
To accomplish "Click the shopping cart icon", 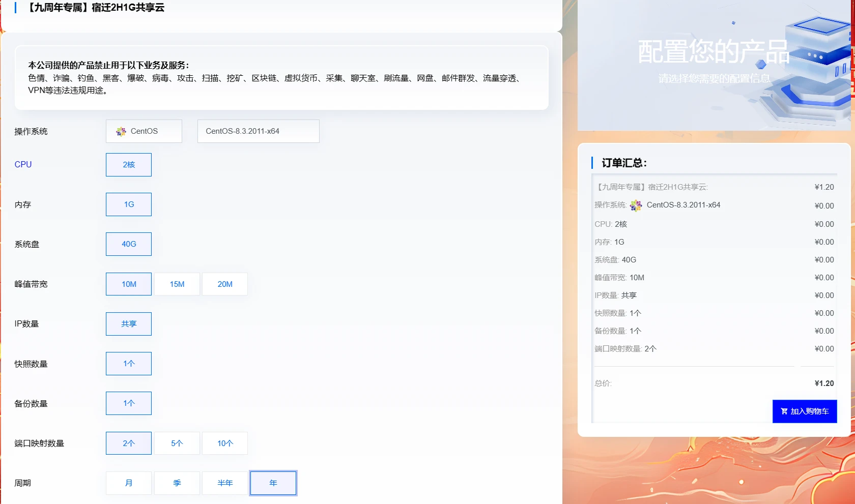I will click(784, 411).
